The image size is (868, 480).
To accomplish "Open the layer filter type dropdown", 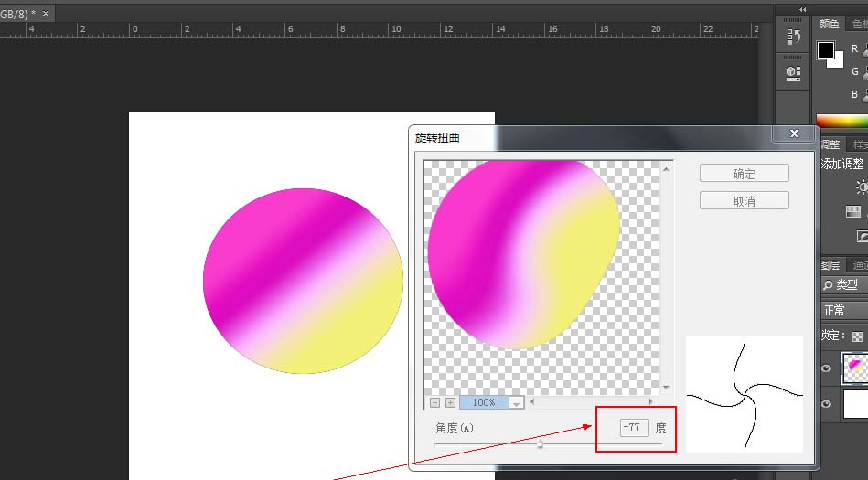I will (845, 285).
